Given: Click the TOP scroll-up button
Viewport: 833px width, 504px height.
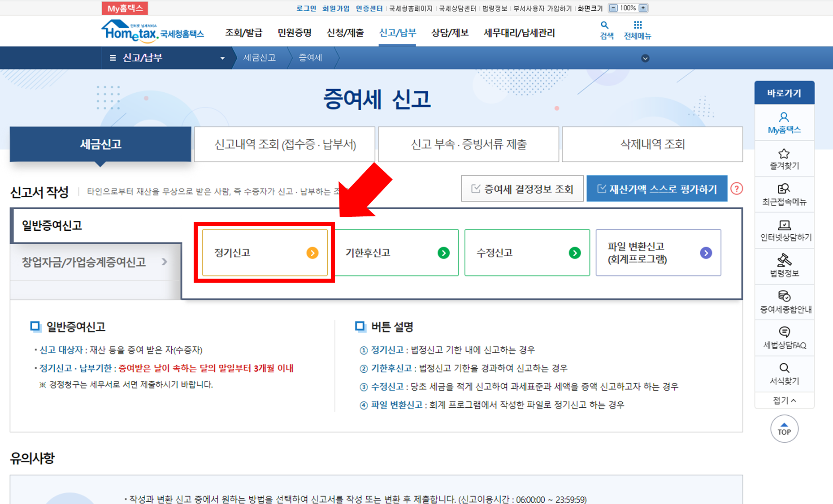Looking at the screenshot, I should click(784, 429).
